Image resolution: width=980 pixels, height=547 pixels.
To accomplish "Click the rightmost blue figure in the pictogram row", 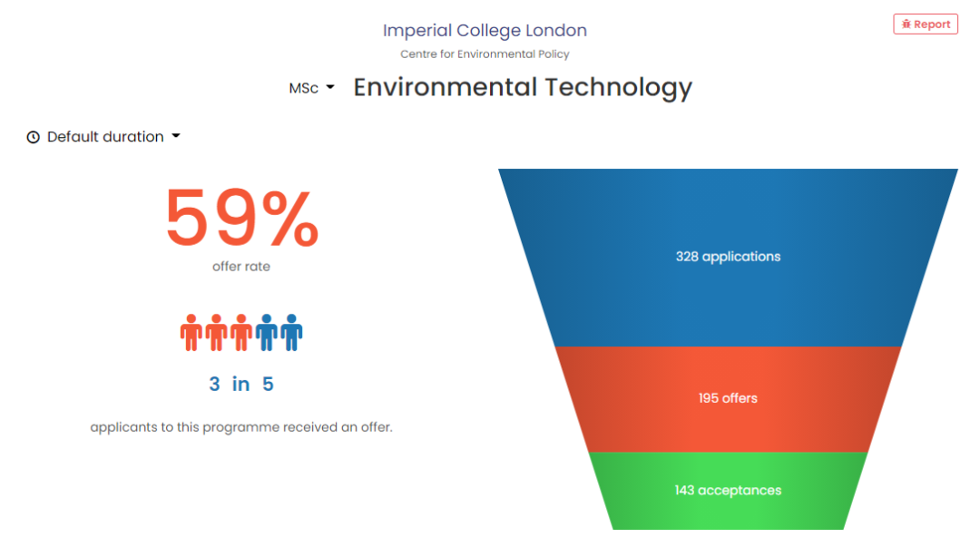I will click(x=290, y=330).
